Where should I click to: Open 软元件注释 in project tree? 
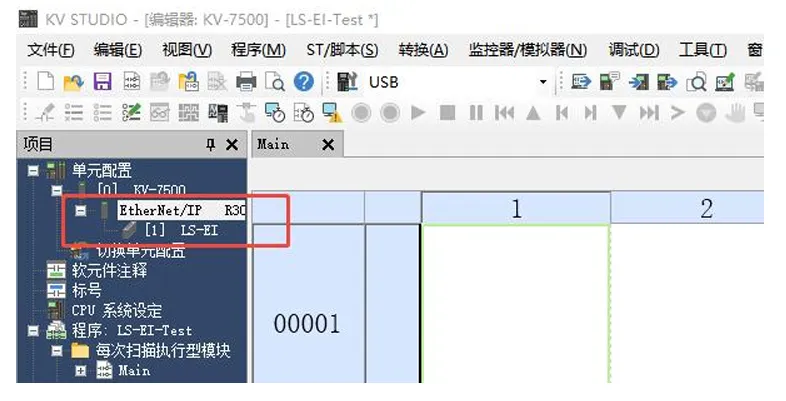pos(109,271)
